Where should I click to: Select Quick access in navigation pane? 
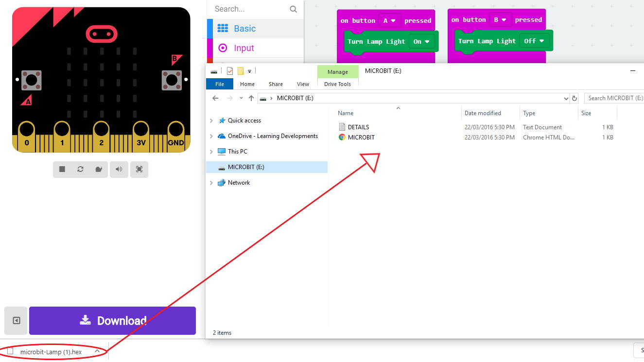coord(244,121)
